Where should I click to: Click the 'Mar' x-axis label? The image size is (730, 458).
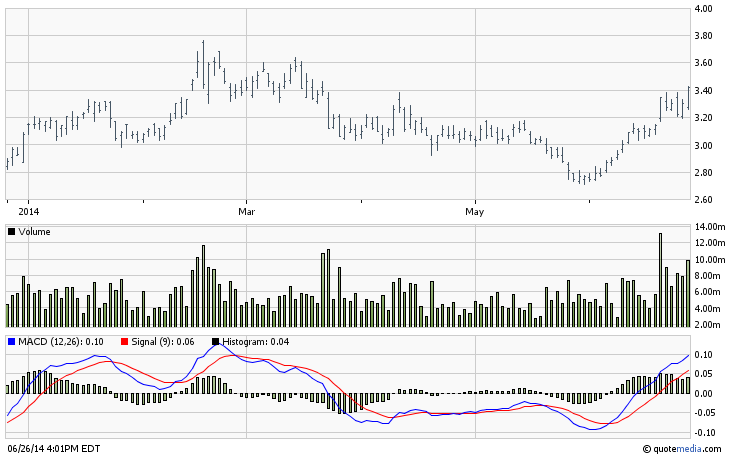point(246,212)
